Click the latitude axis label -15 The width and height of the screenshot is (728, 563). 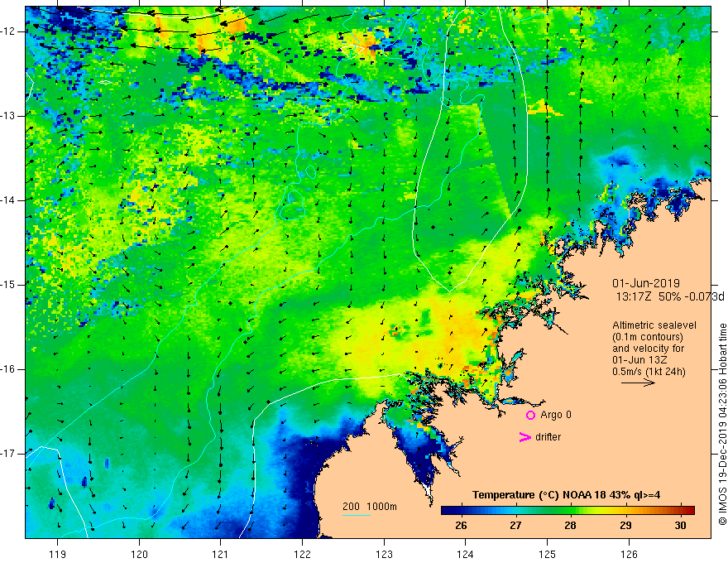coord(8,285)
